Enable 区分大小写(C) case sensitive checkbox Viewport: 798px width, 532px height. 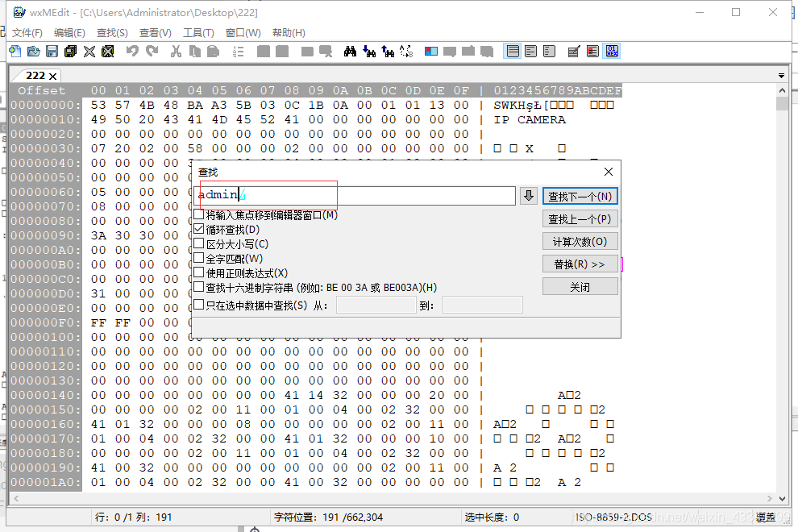tap(199, 243)
